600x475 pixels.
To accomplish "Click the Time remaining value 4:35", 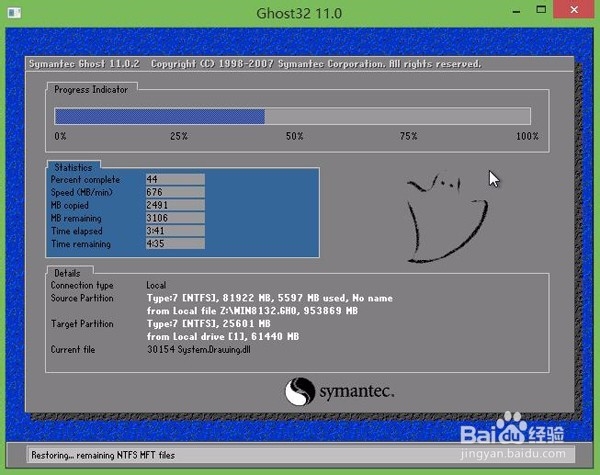I will coord(175,243).
